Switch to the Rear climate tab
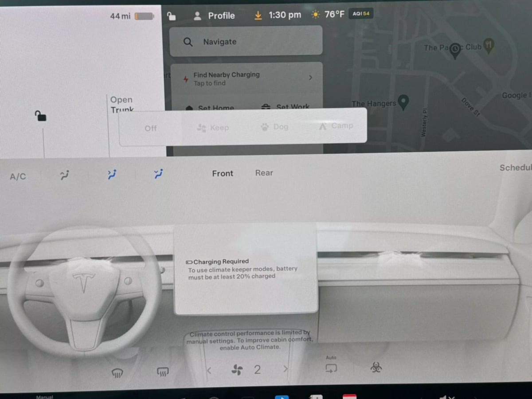 pos(264,173)
